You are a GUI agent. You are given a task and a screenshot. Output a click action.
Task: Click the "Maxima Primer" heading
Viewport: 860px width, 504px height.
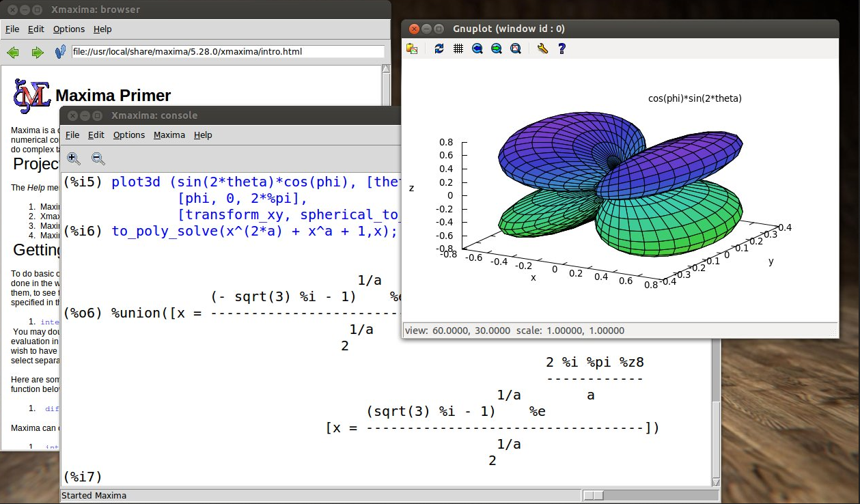(x=113, y=96)
